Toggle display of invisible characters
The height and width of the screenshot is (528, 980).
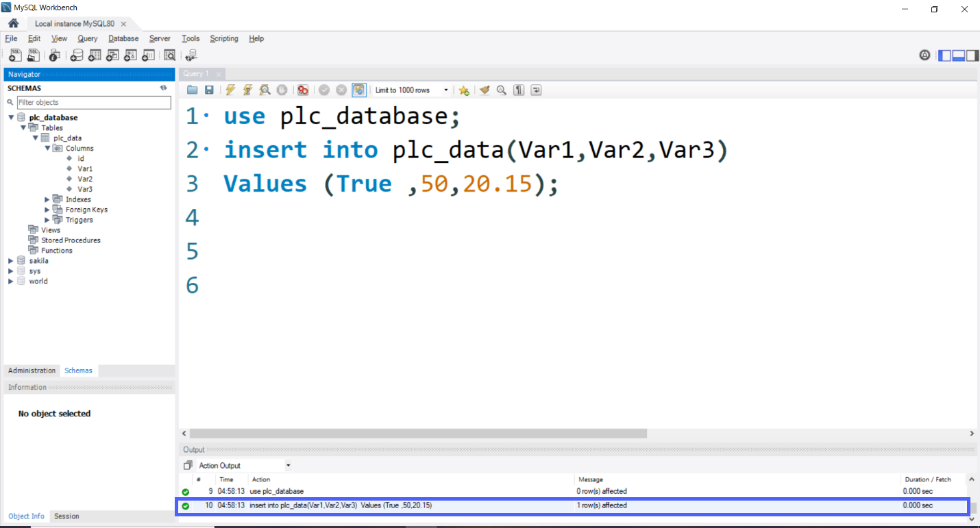coord(518,90)
